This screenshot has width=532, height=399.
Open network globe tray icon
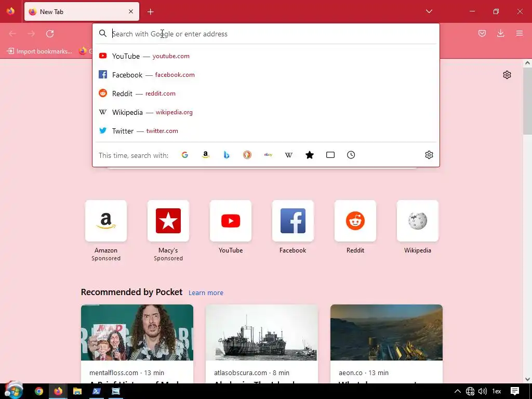pyautogui.click(x=470, y=391)
